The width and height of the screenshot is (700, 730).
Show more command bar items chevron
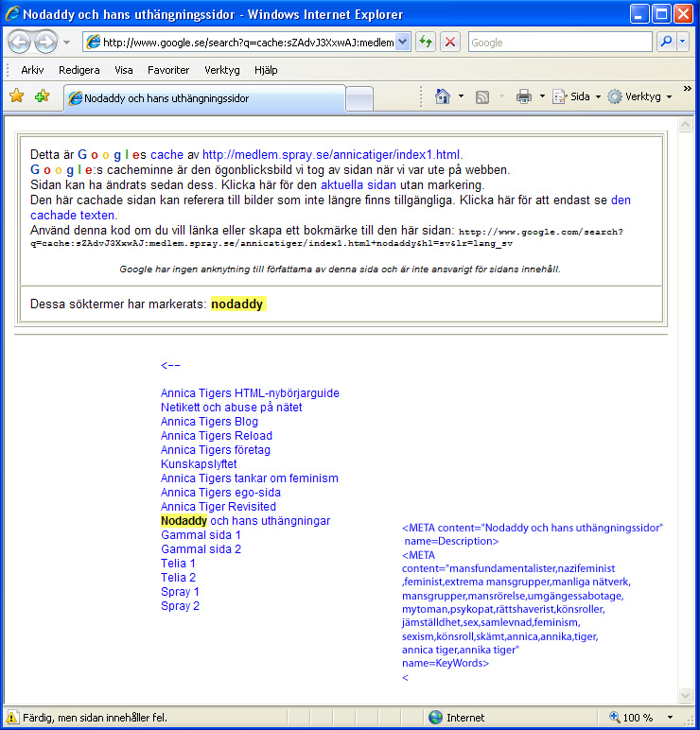[x=688, y=89]
